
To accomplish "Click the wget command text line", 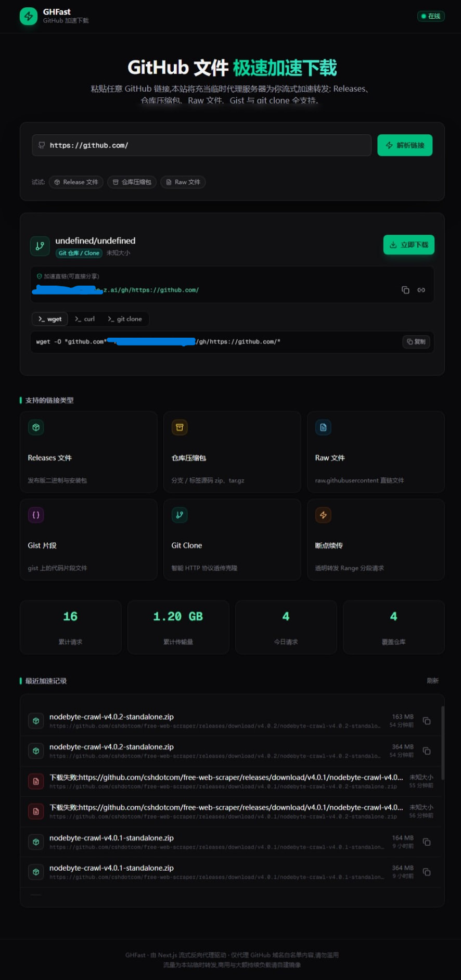I will pos(158,342).
